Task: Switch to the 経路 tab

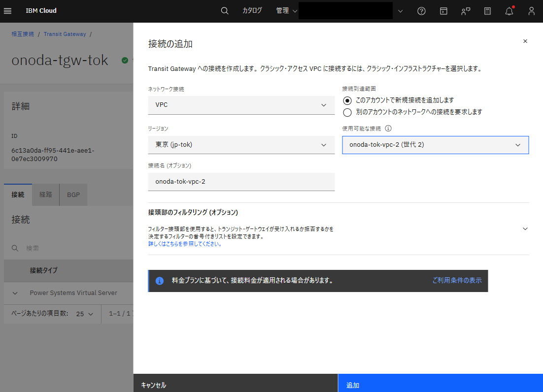Action: click(x=46, y=195)
